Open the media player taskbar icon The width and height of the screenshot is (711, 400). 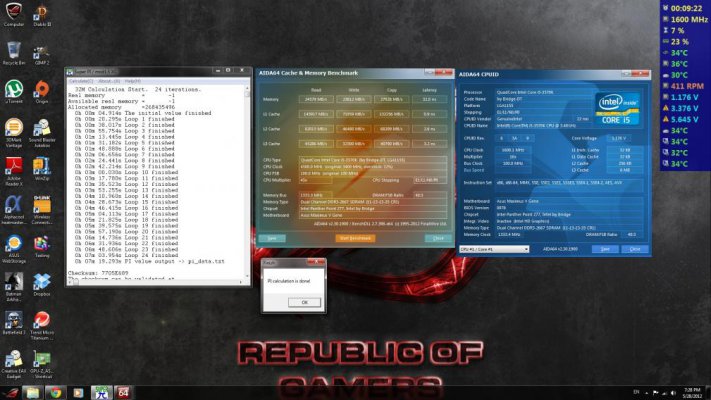coord(78,393)
